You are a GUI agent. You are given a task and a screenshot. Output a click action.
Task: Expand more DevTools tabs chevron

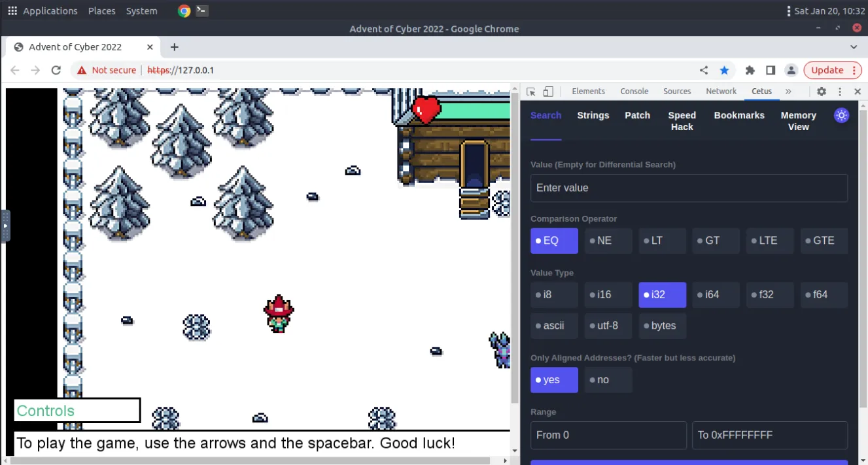point(788,92)
